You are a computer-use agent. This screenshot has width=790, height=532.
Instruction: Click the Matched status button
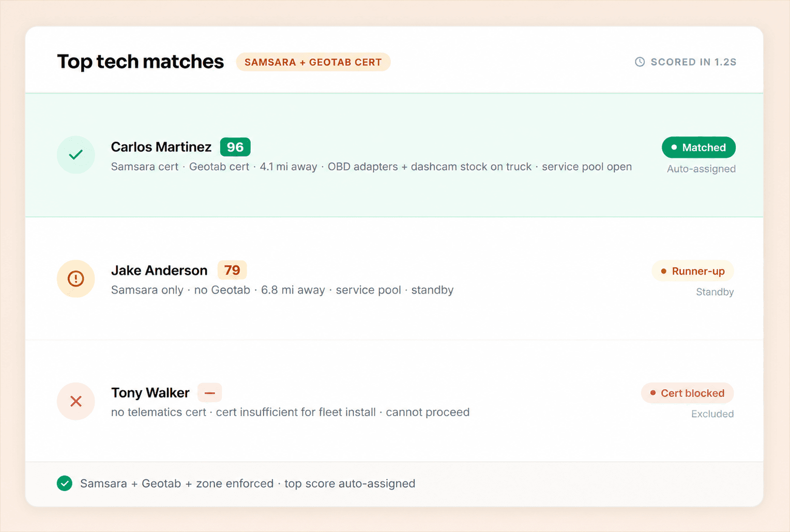pos(698,147)
